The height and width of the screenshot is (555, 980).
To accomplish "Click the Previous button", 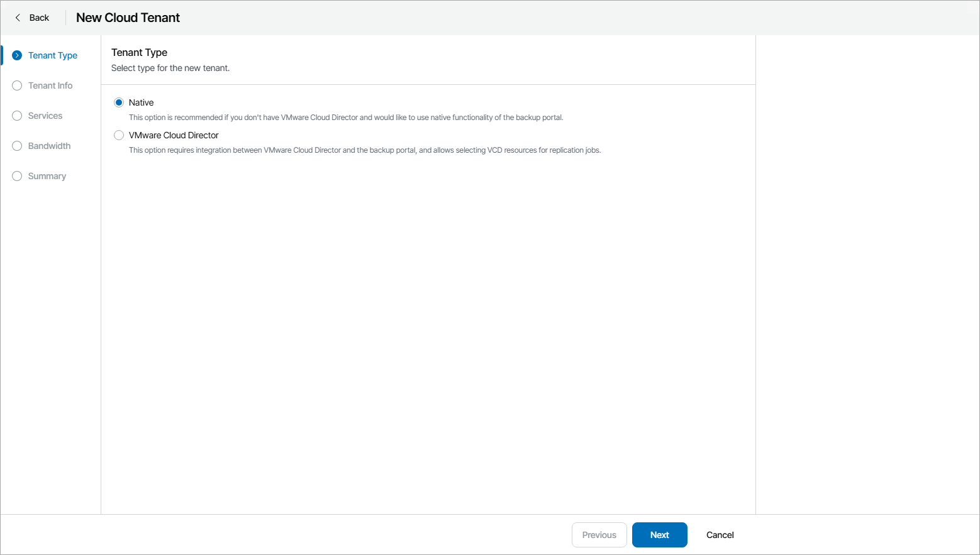I will tap(599, 534).
